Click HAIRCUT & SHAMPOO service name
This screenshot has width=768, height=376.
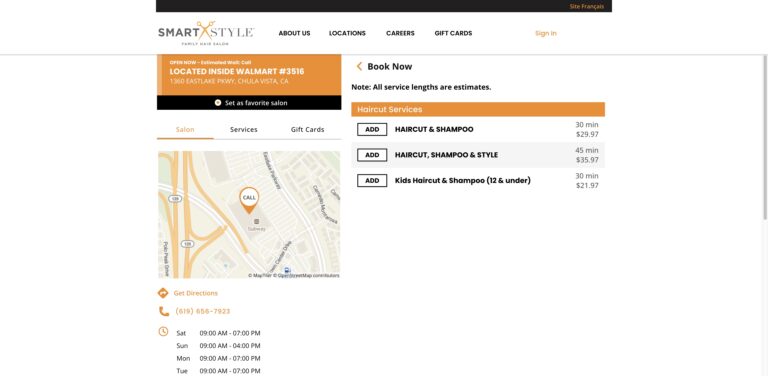pos(434,129)
